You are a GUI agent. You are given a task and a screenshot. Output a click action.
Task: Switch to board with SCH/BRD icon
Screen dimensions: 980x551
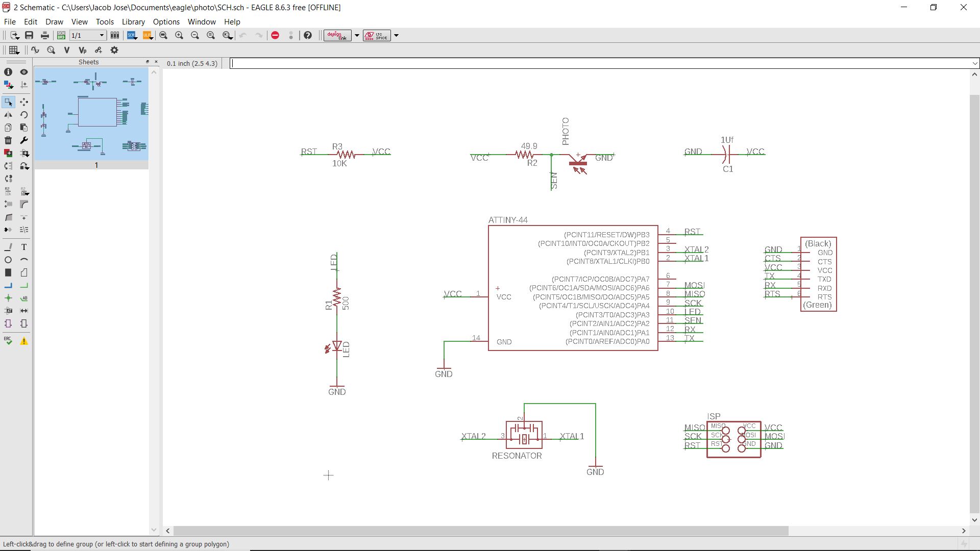[61, 35]
